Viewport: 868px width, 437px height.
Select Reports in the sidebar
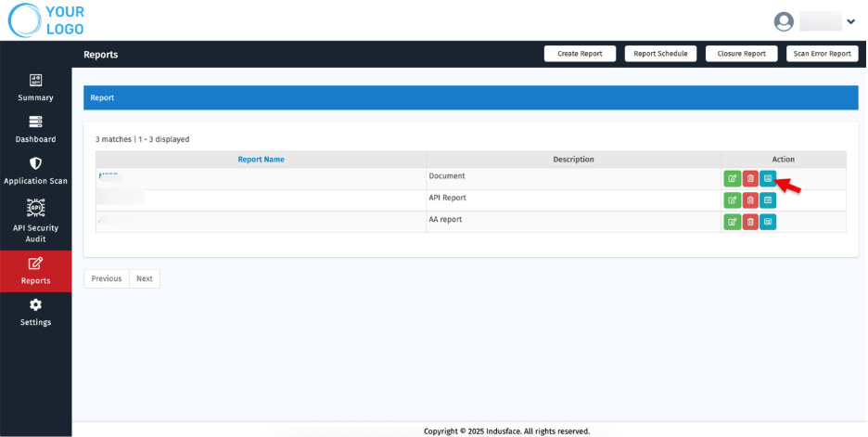click(35, 272)
